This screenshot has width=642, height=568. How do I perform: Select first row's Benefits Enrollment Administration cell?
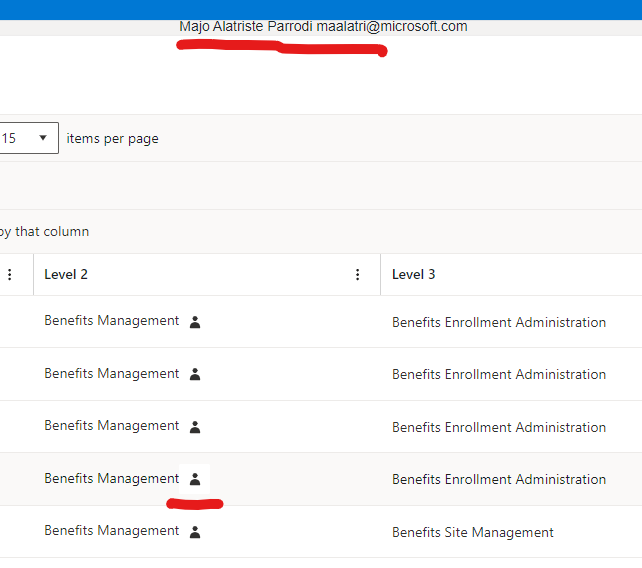498,322
